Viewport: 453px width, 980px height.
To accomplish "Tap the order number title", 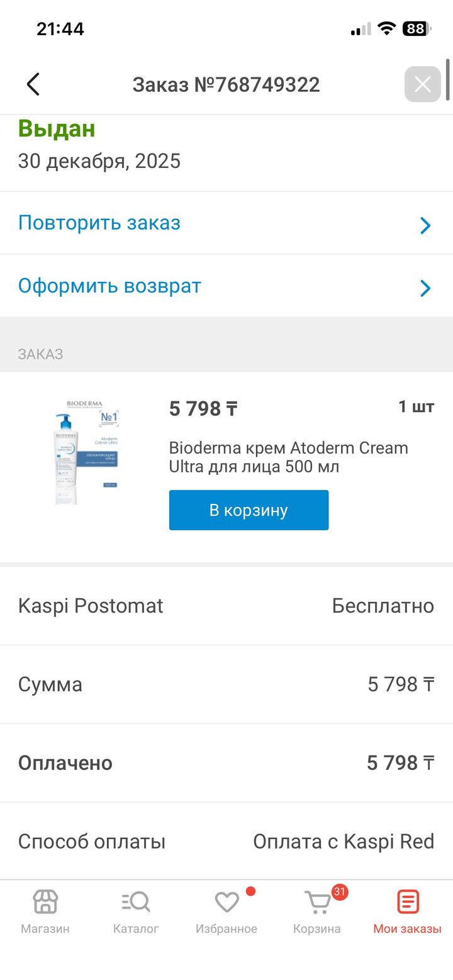I will [226, 84].
